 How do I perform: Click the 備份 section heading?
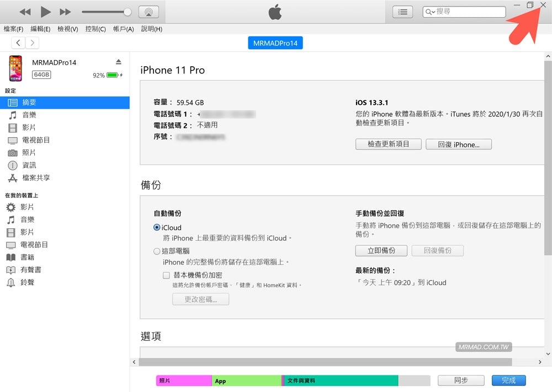[x=151, y=185]
